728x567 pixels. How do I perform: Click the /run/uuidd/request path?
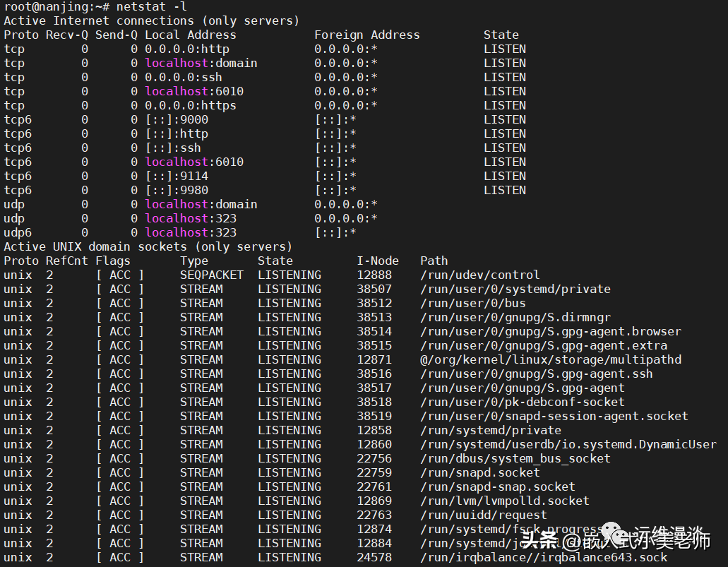(483, 515)
